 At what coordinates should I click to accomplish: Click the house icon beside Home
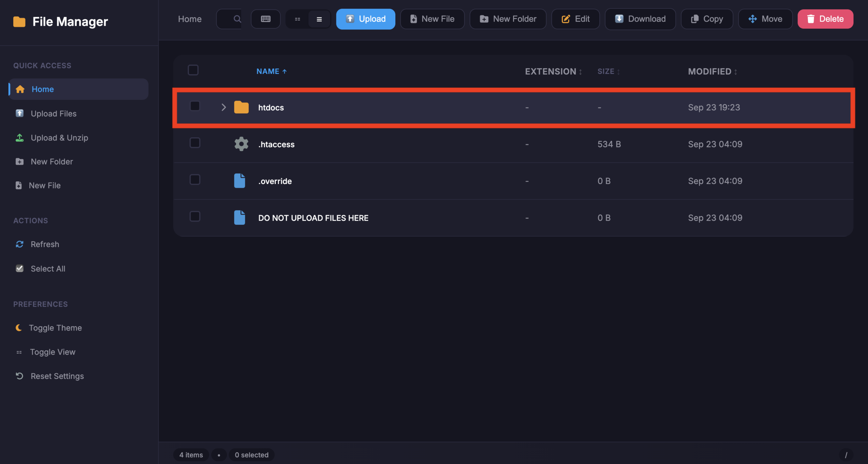click(20, 89)
